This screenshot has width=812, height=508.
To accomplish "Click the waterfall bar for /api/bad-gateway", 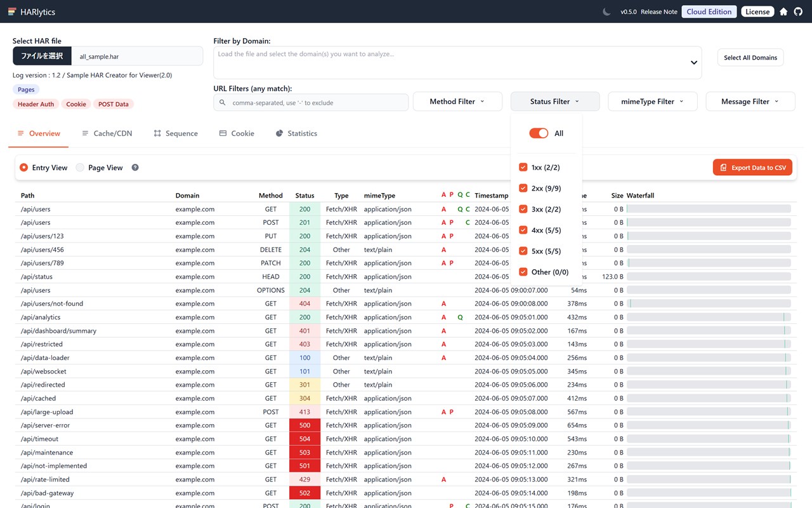I will pyautogui.click(x=709, y=493).
